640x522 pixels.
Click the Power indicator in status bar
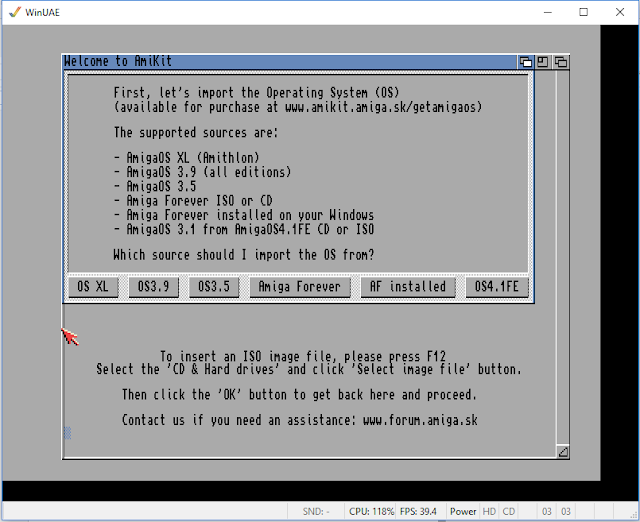coord(463,511)
